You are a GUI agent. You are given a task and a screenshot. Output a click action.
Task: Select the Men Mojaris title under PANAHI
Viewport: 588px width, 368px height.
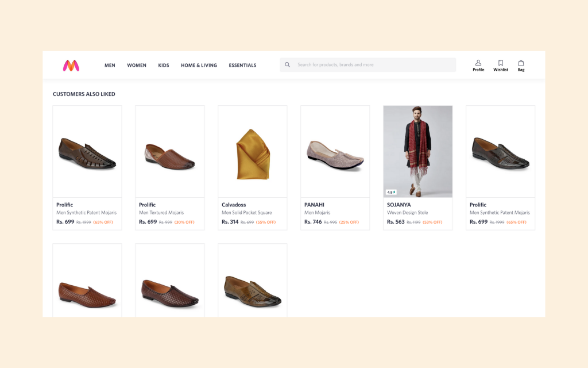click(317, 213)
